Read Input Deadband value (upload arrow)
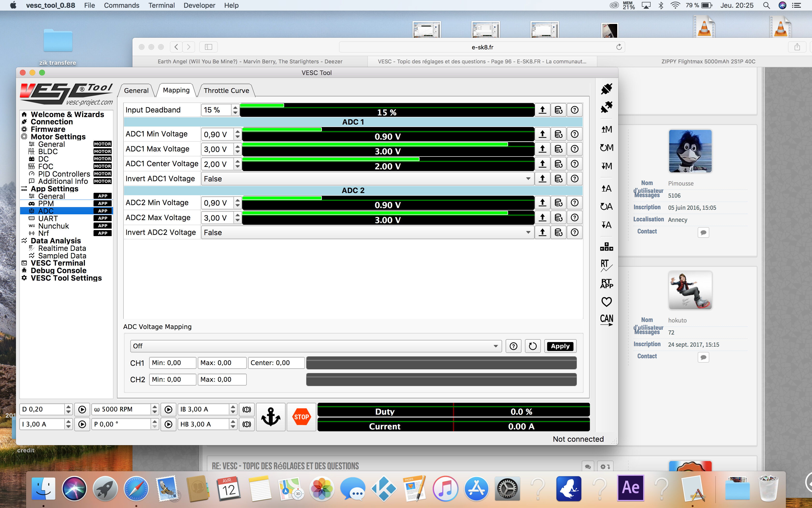The width and height of the screenshot is (812, 508). 542,110
